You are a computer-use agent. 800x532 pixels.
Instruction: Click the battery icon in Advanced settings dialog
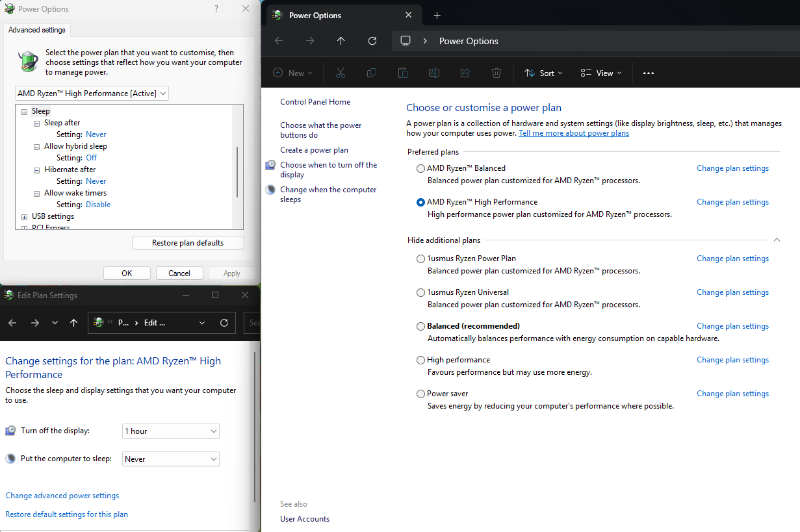click(x=28, y=62)
